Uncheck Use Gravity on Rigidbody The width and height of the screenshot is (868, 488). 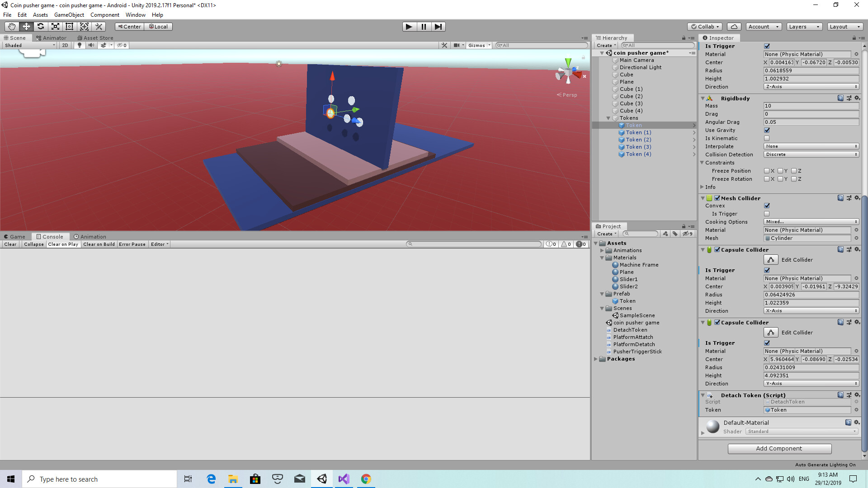767,130
